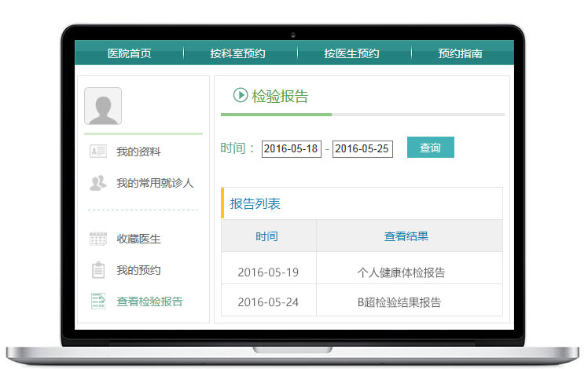
Task: Click the user avatar placeholder image
Action: (x=103, y=106)
